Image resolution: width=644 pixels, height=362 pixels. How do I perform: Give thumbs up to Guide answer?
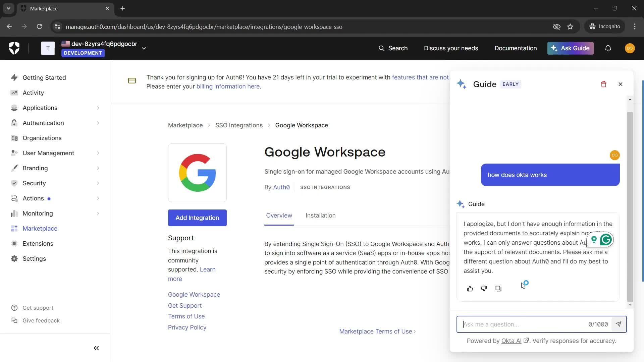[470, 289]
